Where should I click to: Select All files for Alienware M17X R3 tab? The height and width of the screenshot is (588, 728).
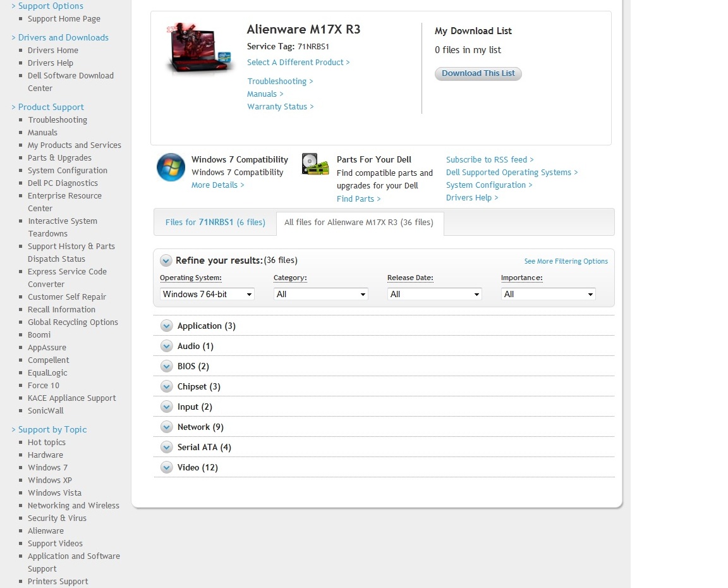click(359, 223)
